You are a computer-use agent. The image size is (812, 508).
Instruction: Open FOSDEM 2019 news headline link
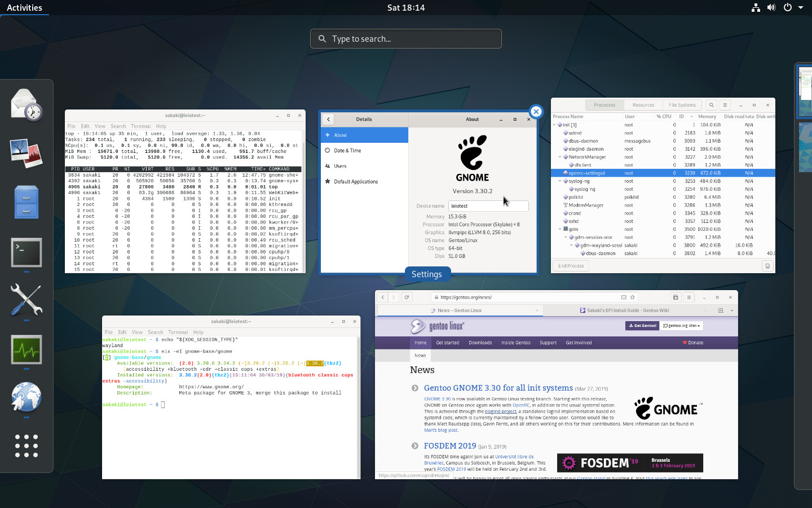450,446
